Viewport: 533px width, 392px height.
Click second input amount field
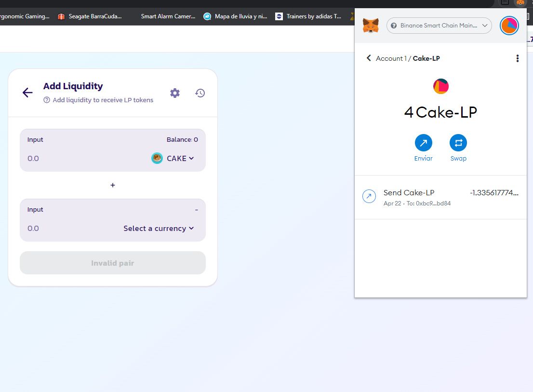(x=73, y=229)
